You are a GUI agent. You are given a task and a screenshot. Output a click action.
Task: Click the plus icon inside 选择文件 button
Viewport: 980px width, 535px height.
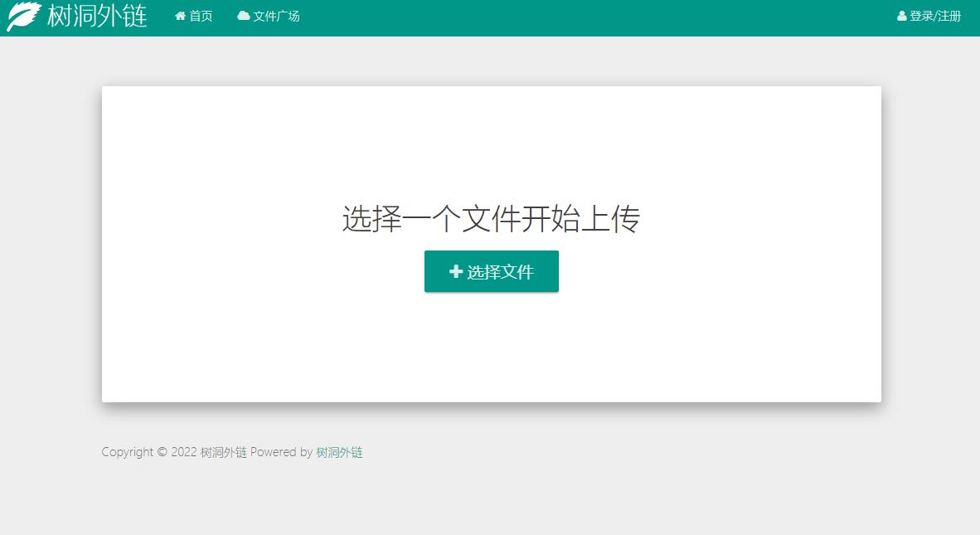455,271
